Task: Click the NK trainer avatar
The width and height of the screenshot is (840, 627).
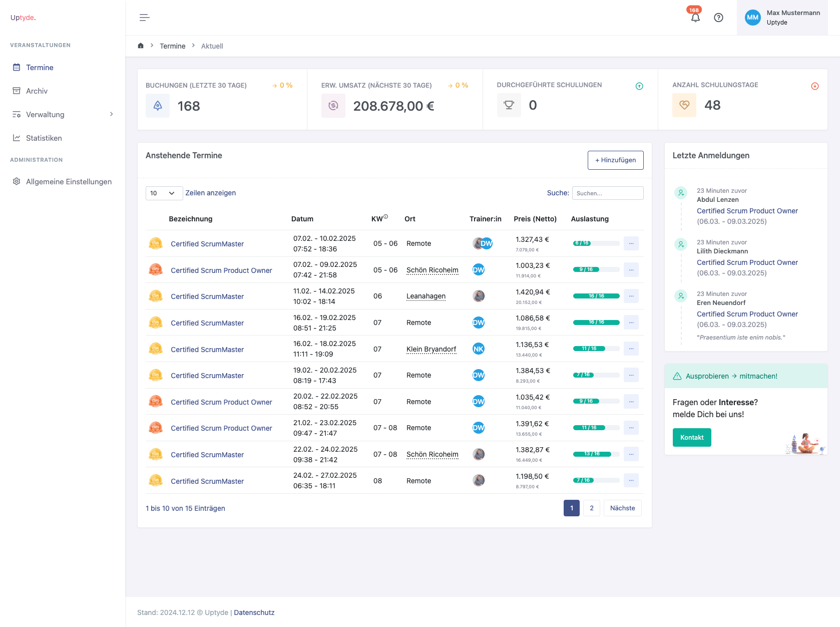Action: pyautogui.click(x=478, y=349)
